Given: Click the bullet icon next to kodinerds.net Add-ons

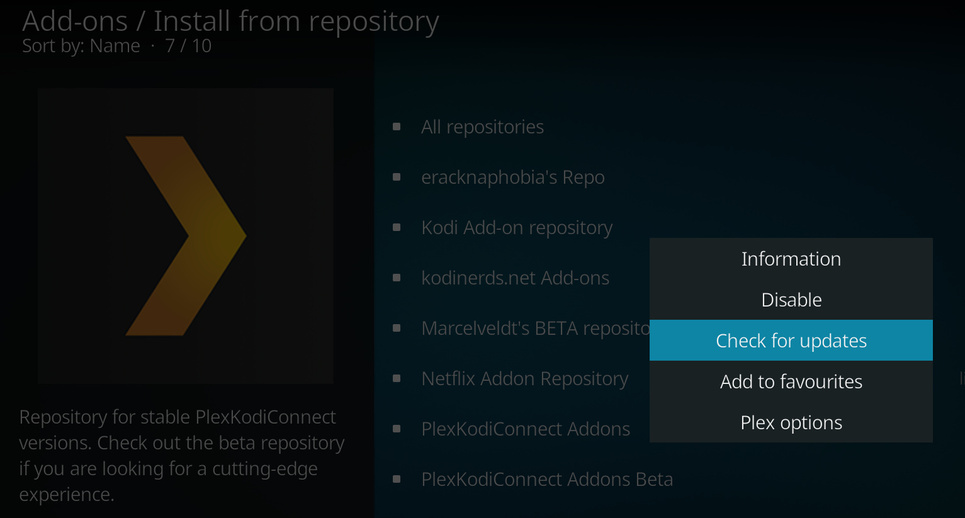Looking at the screenshot, I should pos(397,278).
